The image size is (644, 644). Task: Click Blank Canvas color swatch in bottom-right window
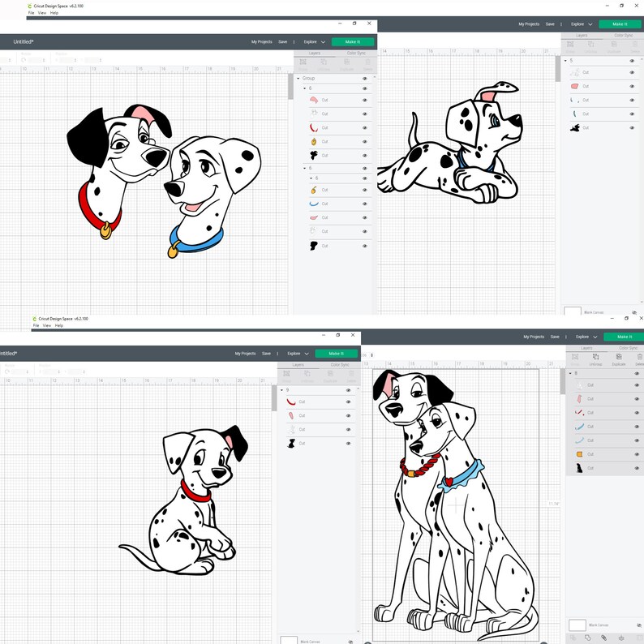point(577,625)
